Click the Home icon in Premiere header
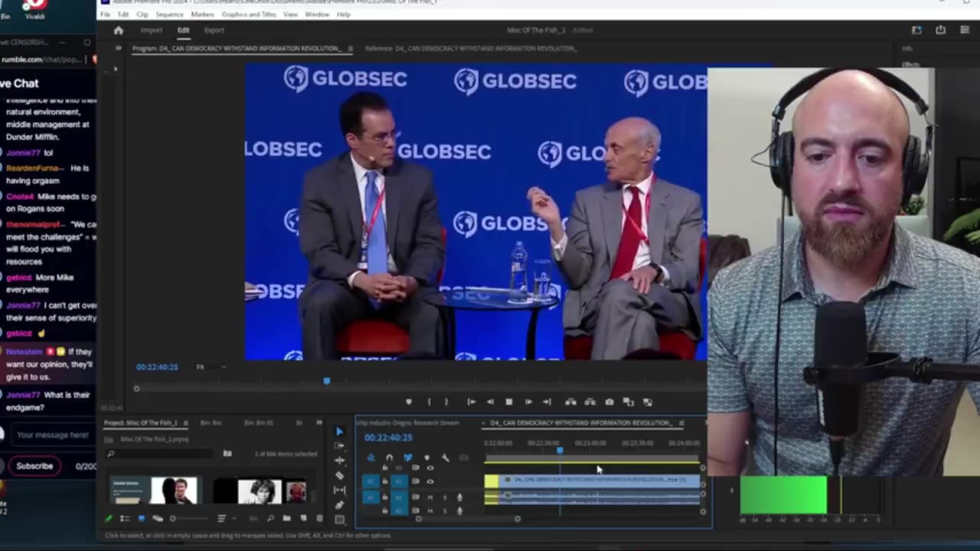 pos(118,30)
